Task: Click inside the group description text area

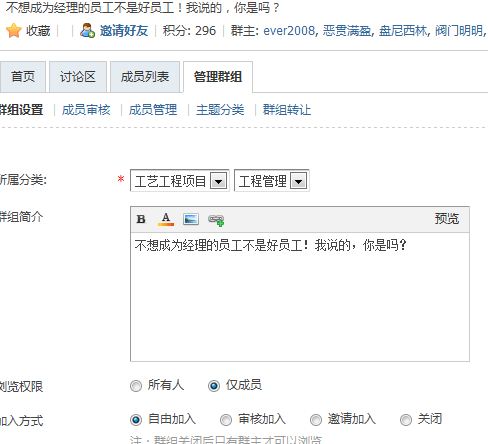Action: click(x=300, y=297)
